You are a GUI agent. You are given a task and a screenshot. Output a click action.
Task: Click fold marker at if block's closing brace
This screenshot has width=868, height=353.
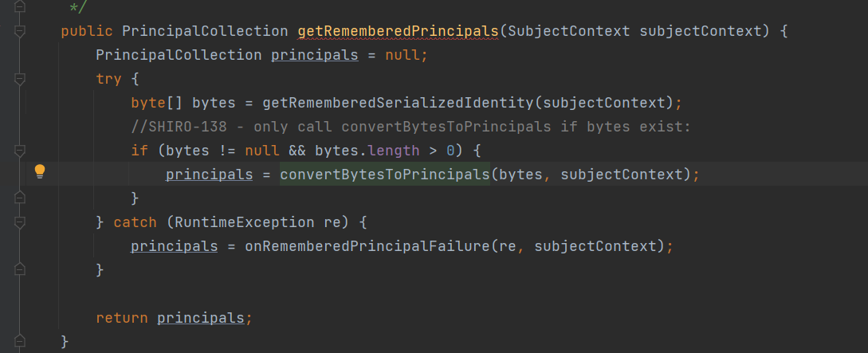click(20, 198)
